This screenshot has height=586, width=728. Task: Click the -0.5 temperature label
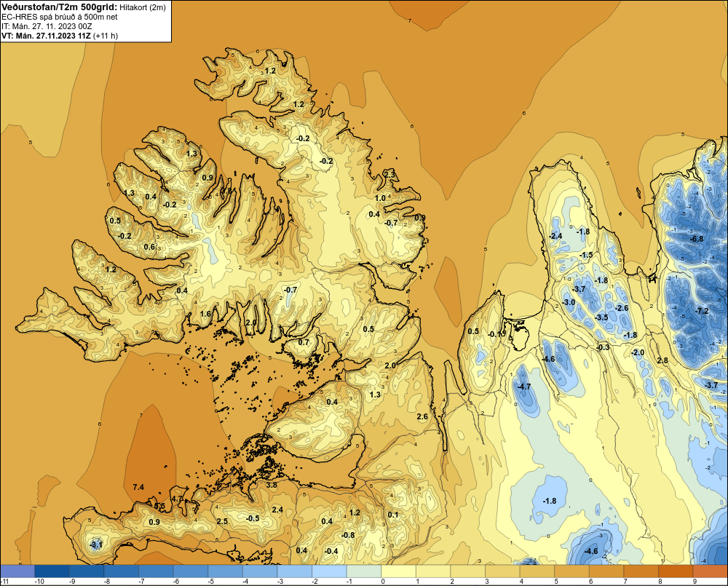coord(253,518)
